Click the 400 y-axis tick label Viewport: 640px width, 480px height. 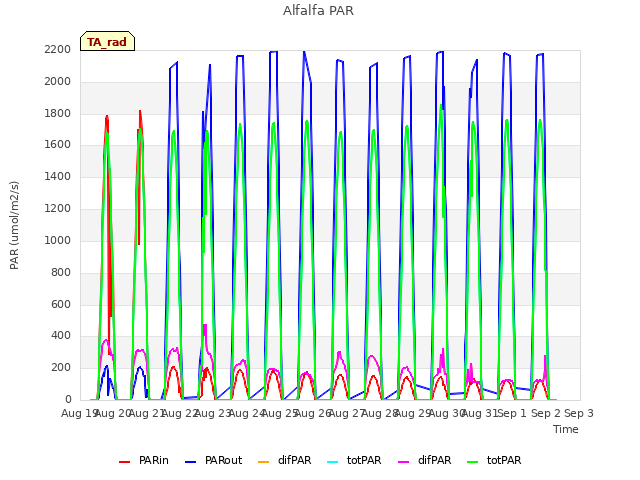(x=61, y=336)
